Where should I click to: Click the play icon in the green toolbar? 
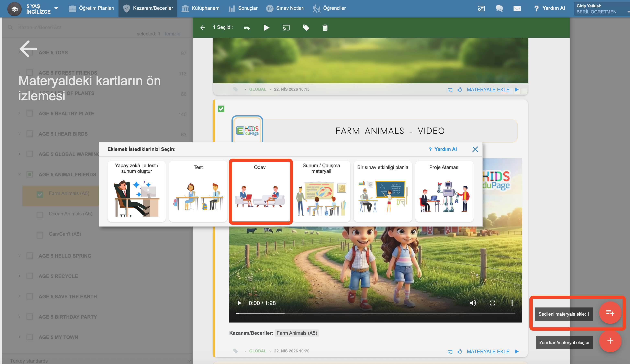click(x=267, y=27)
